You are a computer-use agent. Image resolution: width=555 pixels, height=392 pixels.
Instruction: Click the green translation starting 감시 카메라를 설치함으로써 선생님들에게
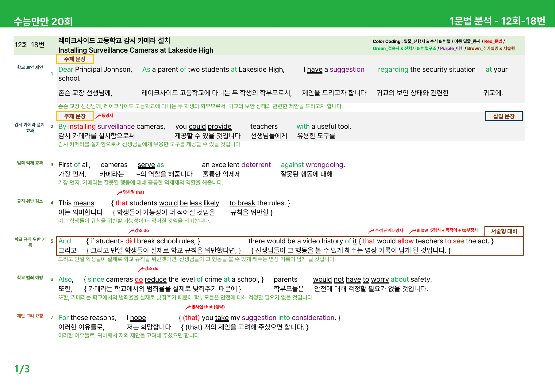click(150, 144)
